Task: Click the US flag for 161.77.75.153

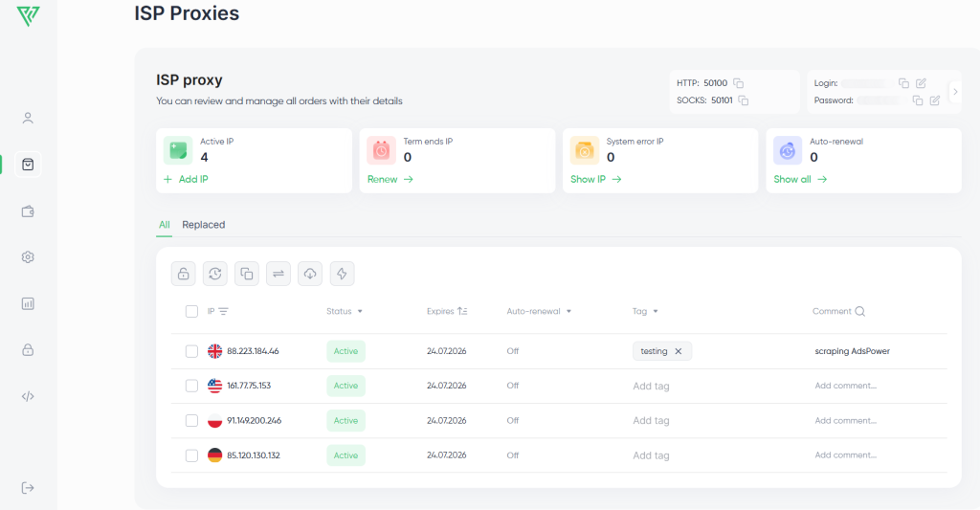Action: pos(214,386)
